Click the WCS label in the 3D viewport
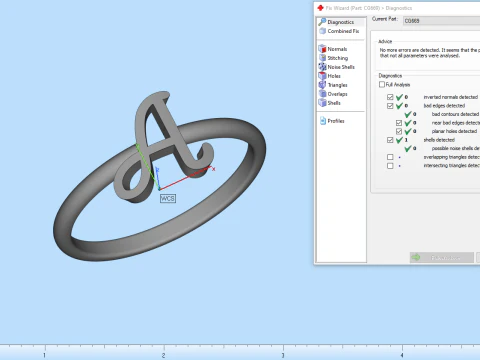The image size is (480, 360). [x=168, y=199]
